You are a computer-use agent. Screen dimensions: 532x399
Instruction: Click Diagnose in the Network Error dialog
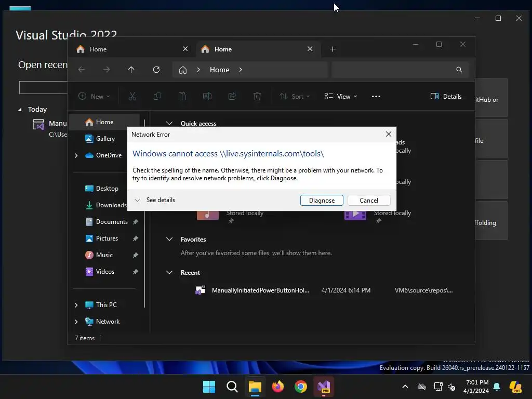click(322, 200)
